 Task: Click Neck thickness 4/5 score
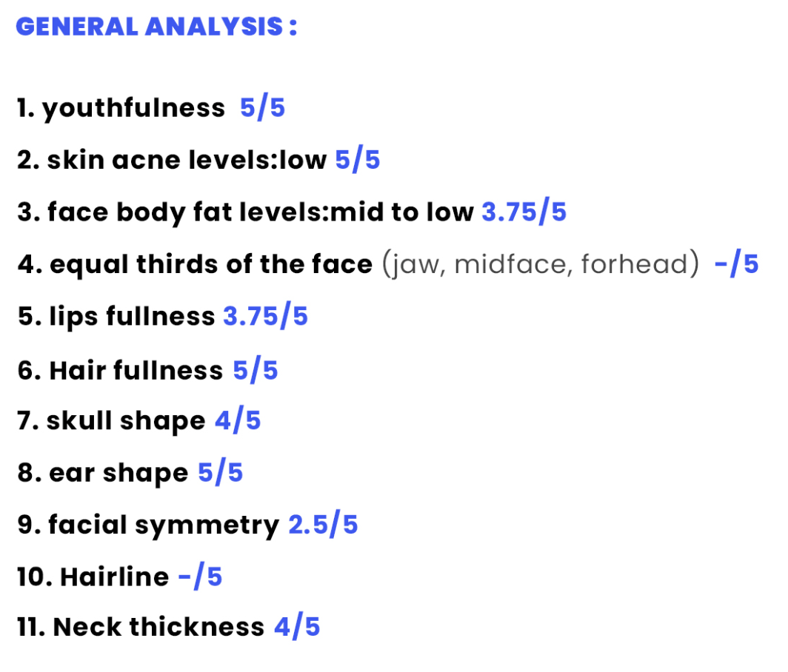[297, 628]
